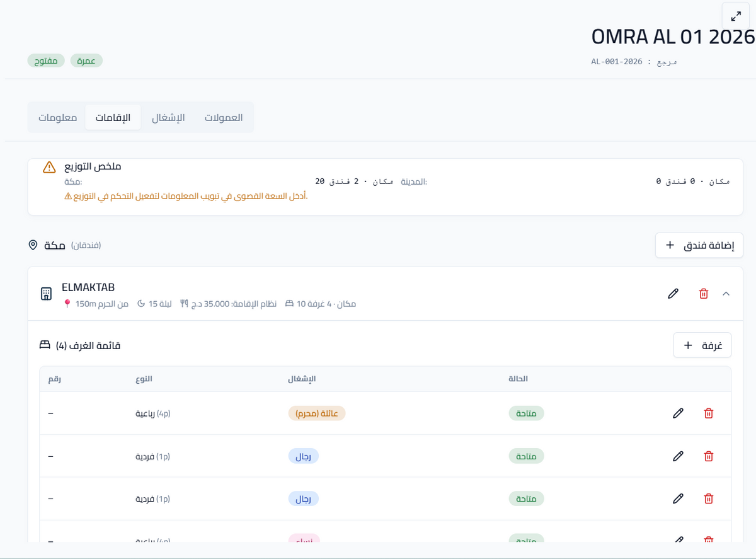Select the العمولات tab
The height and width of the screenshot is (559, 756).
point(224,118)
